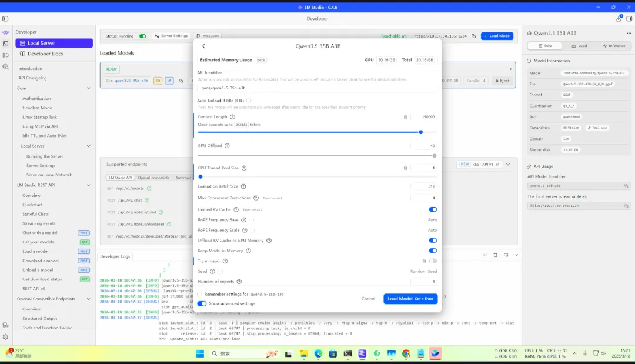
Task: Eject the loaded qwen3.5 model
Action: pos(502,81)
